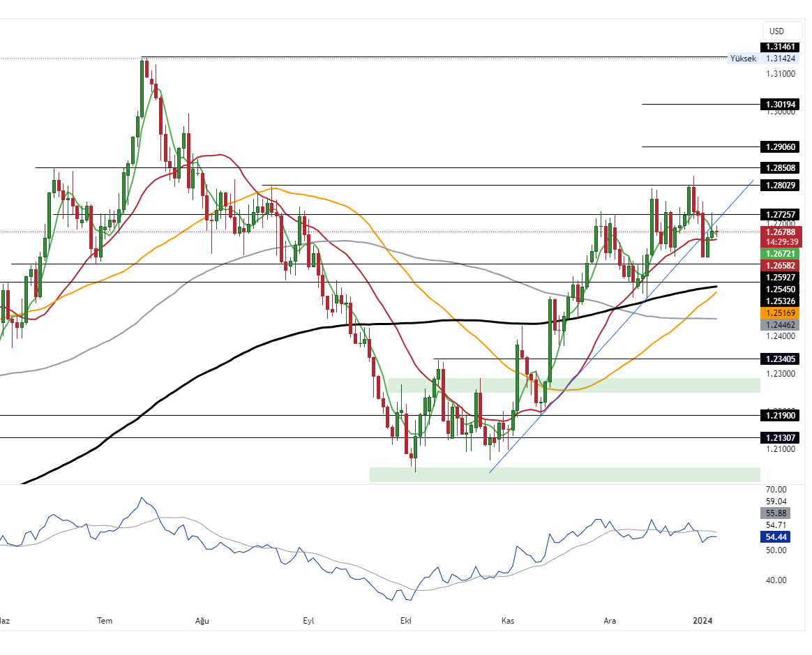Click the 1.30194 horizontal line label
812x655 pixels.
[x=781, y=105]
